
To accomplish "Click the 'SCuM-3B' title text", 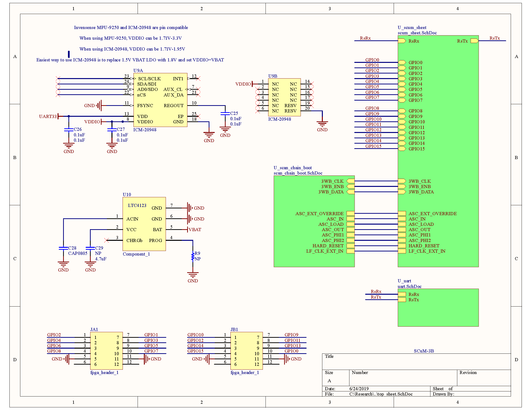I will click(x=424, y=351).
